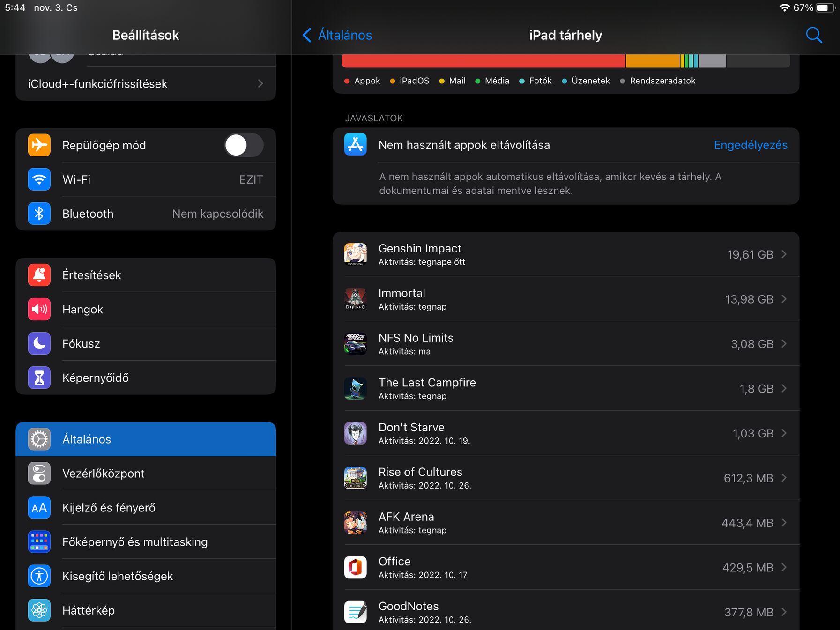Tap the Értesítések bell icon
The width and height of the screenshot is (840, 630).
pos(39,275)
